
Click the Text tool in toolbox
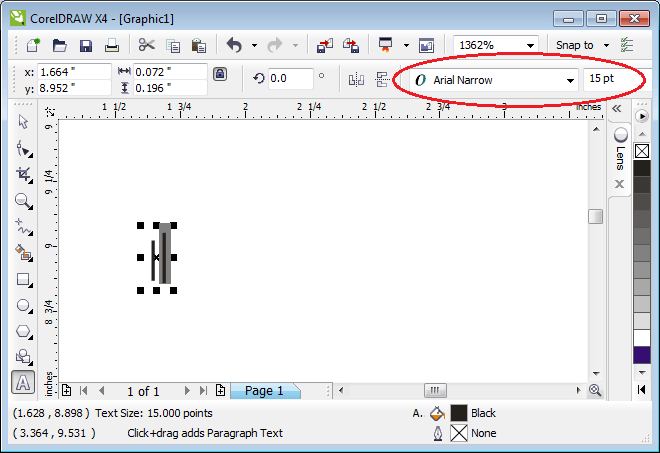click(x=22, y=382)
